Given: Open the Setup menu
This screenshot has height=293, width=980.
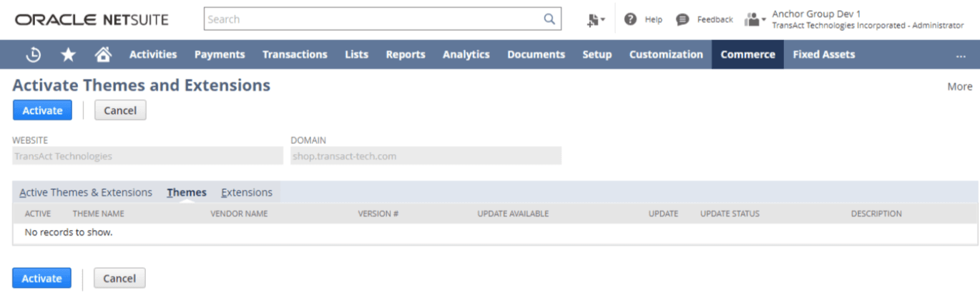Looking at the screenshot, I should click(597, 54).
